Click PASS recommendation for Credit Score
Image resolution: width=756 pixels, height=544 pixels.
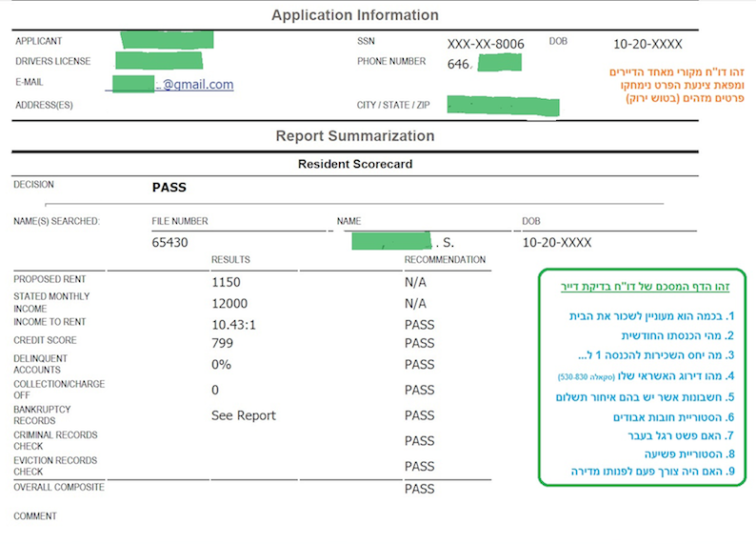(420, 343)
